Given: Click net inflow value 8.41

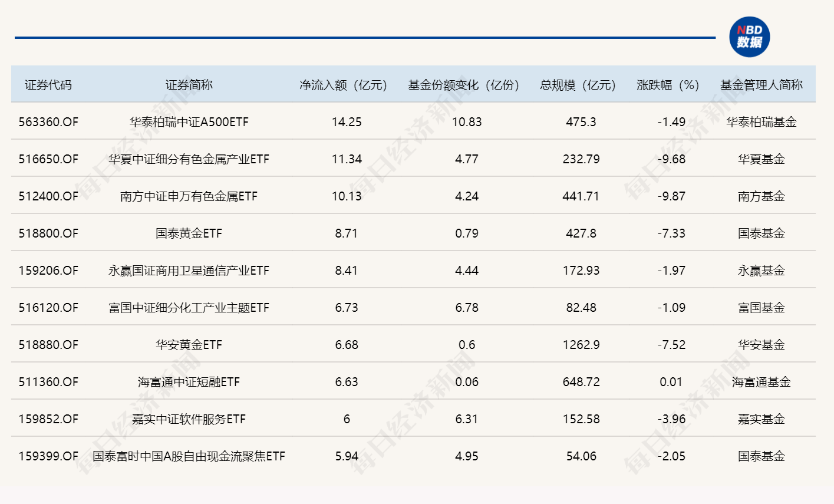Looking at the screenshot, I should [347, 271].
